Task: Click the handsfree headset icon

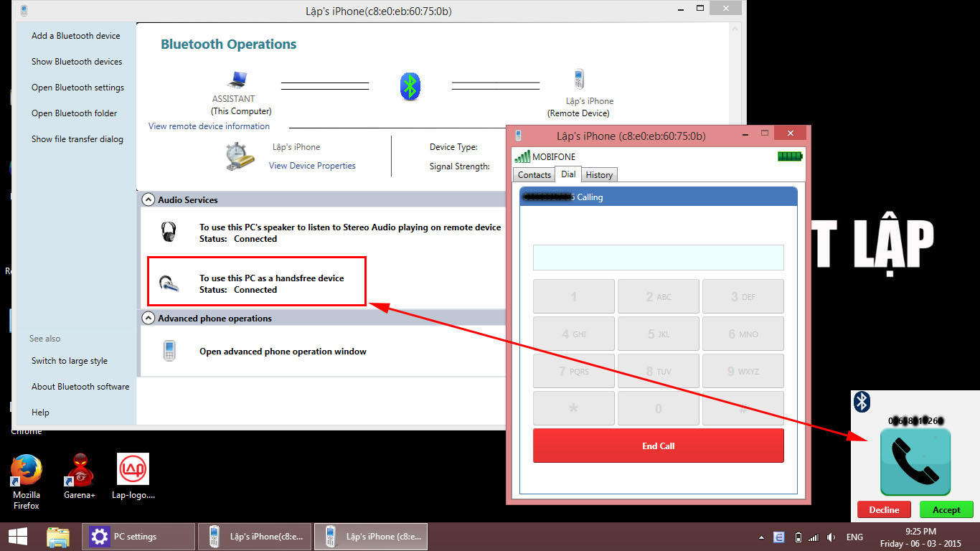Action: click(169, 283)
